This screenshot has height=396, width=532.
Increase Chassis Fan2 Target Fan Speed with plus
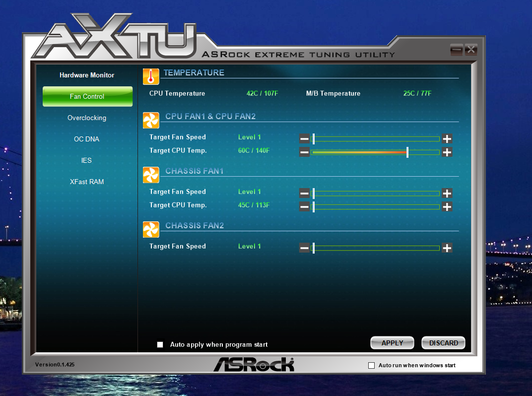click(447, 248)
